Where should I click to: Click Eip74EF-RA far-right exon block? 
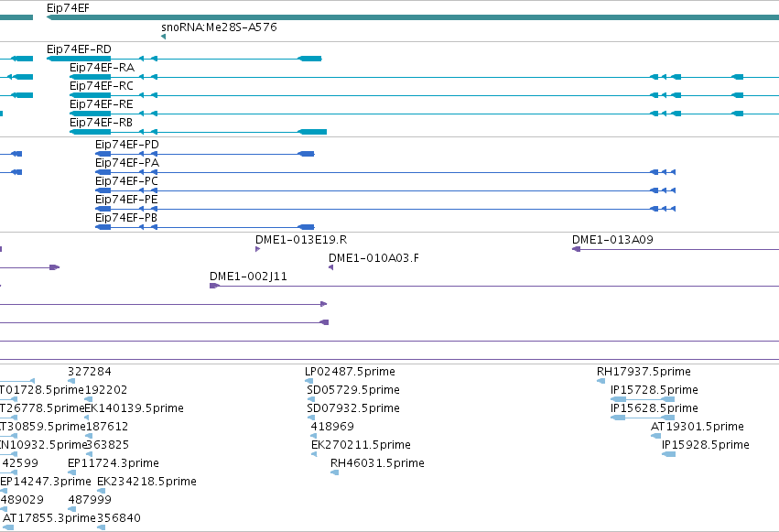(x=738, y=77)
